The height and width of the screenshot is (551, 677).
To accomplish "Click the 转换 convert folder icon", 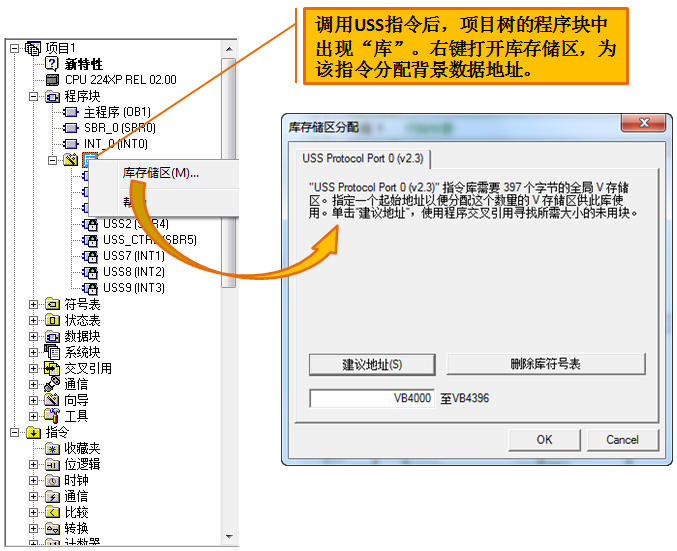I will (52, 528).
